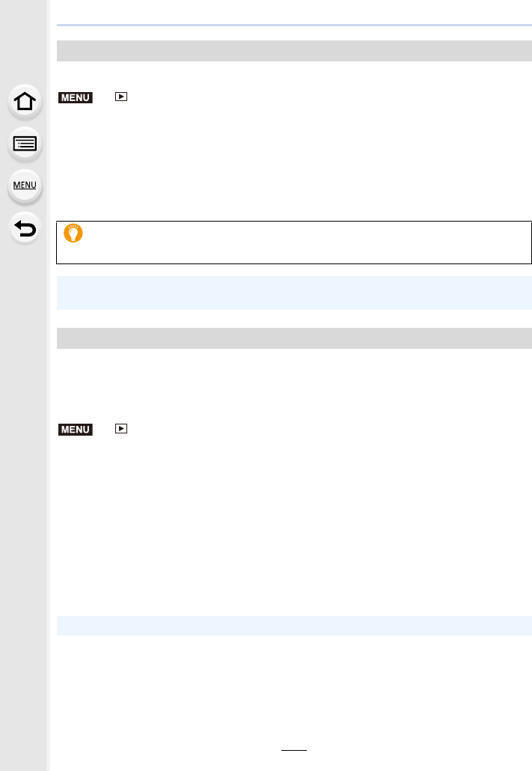The width and height of the screenshot is (532, 771).
Task: Click the upper black MENU badge
Action: coord(76,97)
